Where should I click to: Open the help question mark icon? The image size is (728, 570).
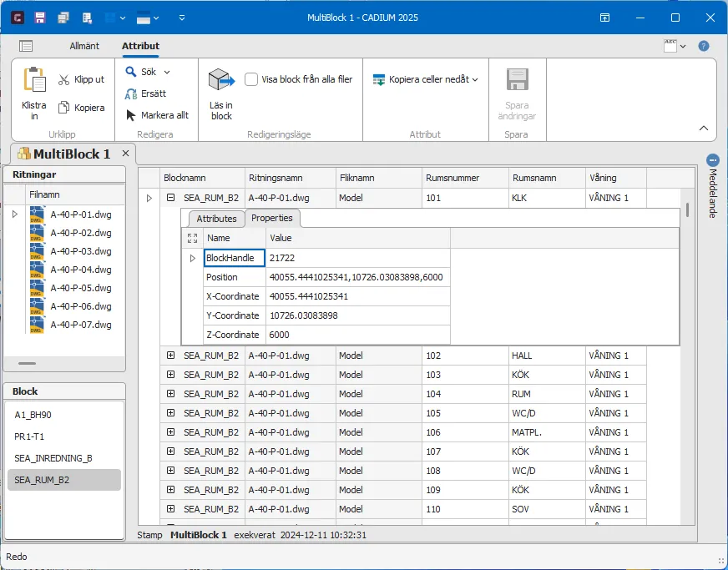coord(704,46)
